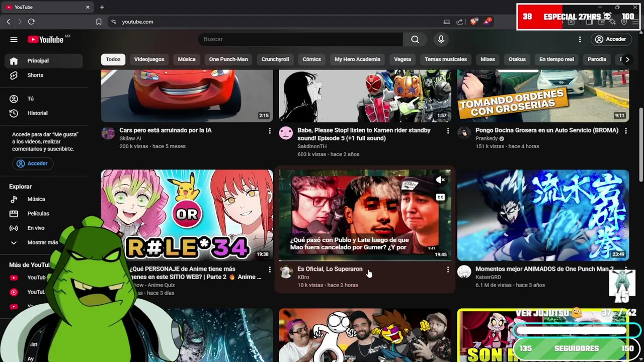Open the Prankedy channel link

(x=487, y=138)
